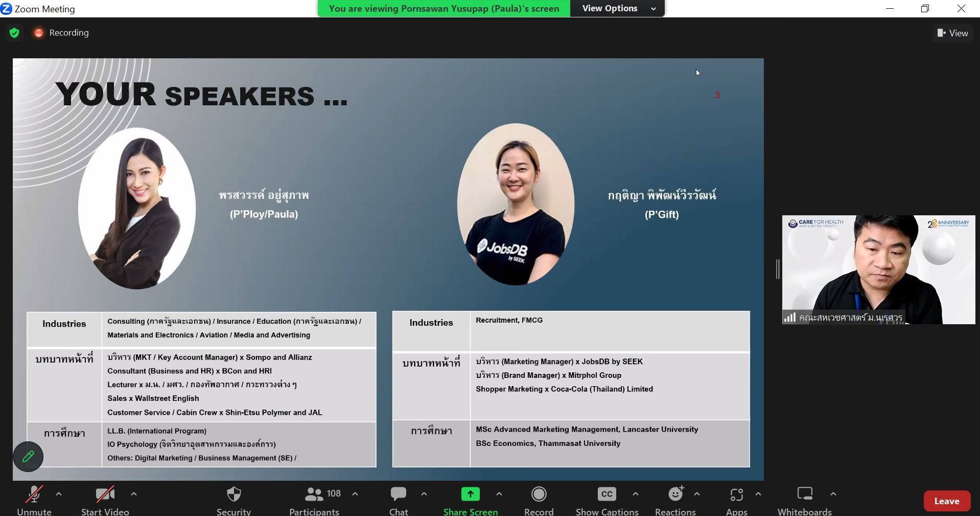Click the Zoom logo in title bar
Image resolution: width=980 pixels, height=516 pixels.
coord(6,9)
